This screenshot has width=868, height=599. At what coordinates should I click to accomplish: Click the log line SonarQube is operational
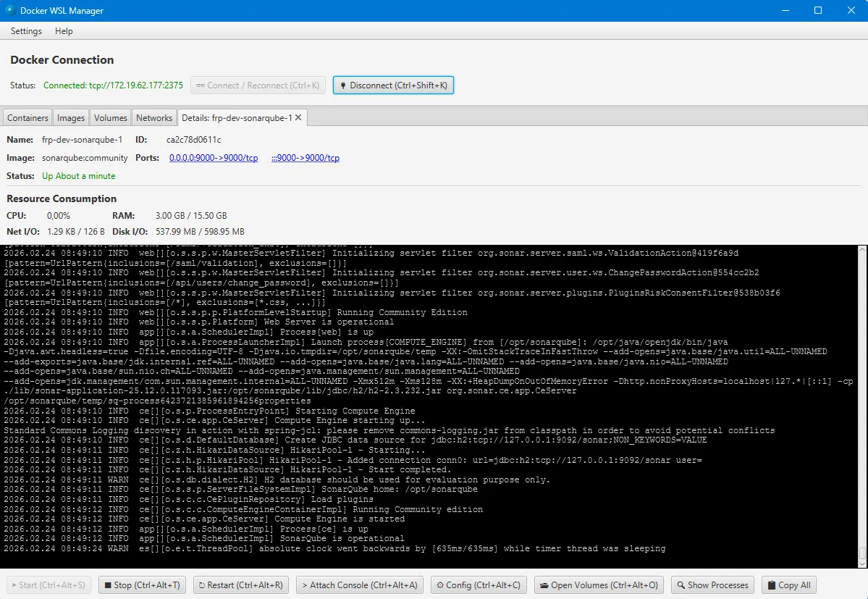click(x=204, y=539)
